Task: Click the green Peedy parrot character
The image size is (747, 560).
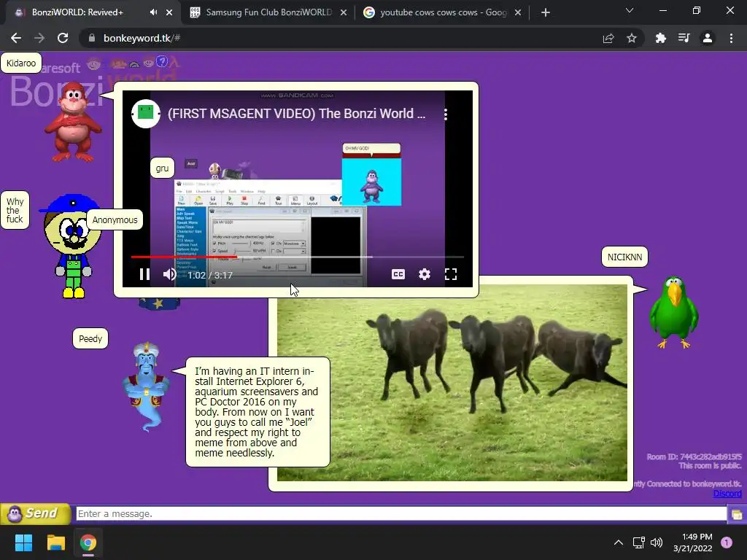Action: coord(673,312)
